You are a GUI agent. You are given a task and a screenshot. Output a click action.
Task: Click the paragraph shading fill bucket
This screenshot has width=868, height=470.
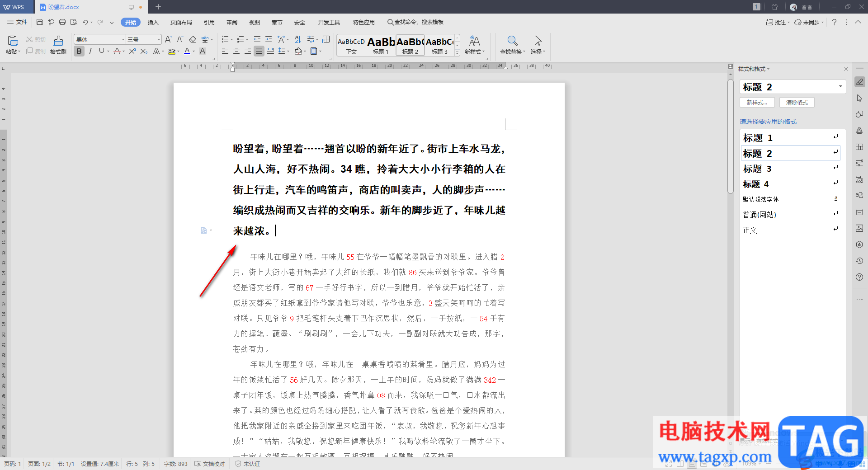298,52
